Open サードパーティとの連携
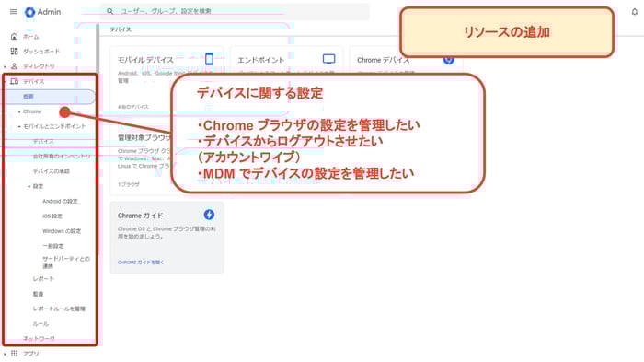644x362 pixels. click(65, 263)
